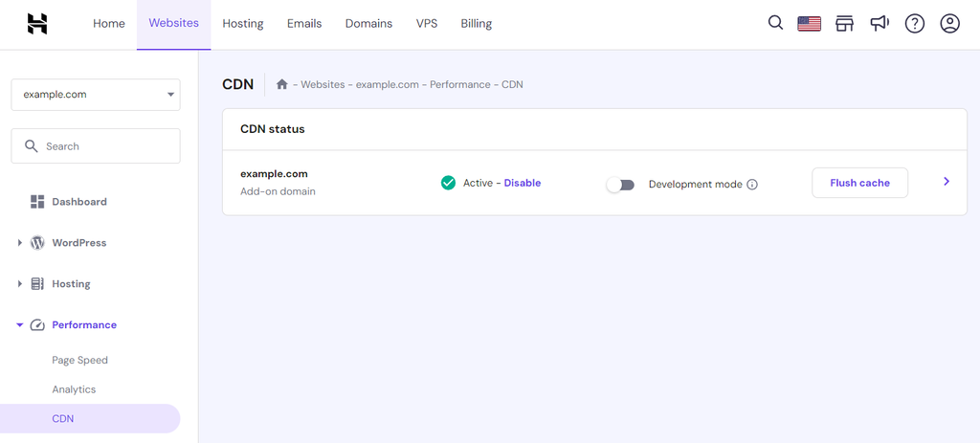Image resolution: width=980 pixels, height=443 pixels.
Task: Open the help question mark icon
Action: [x=914, y=24]
